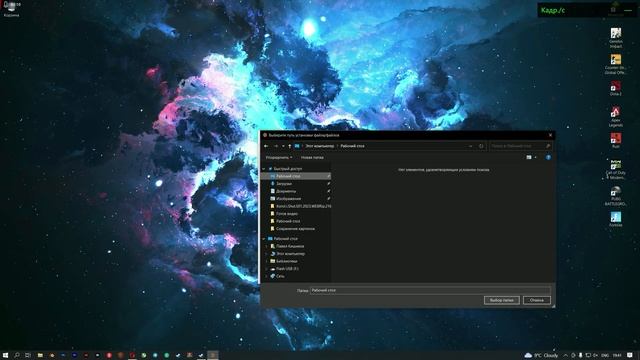Image resolution: width=640 pixels, height=360 pixels.
Task: Expand 'Библиотеки' in the tree
Action: pyautogui.click(x=267, y=261)
